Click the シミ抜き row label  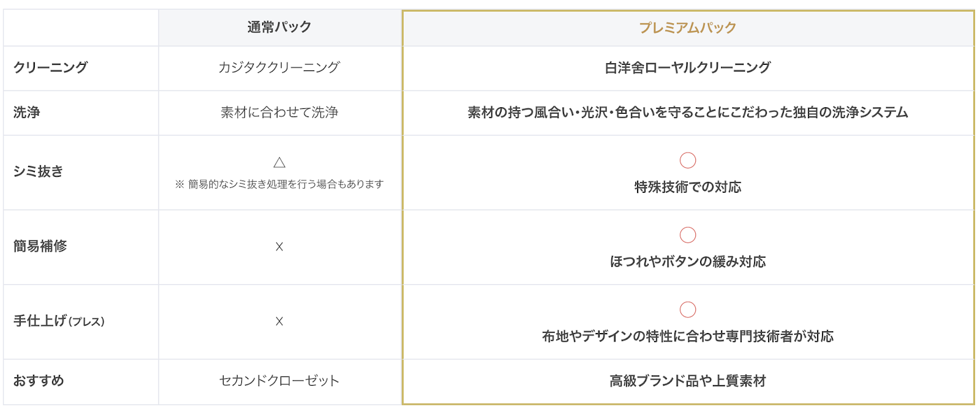38,171
